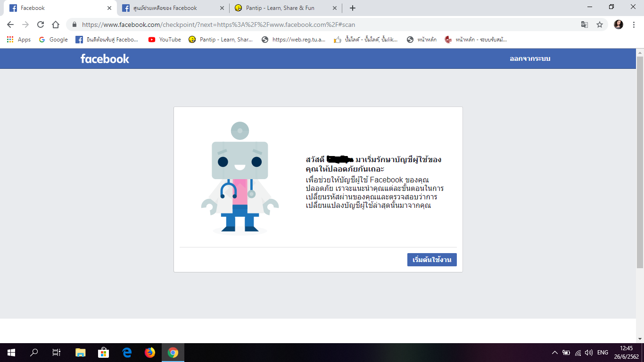644x362 pixels.
Task: Close the first Facebook tab
Action: (109, 8)
